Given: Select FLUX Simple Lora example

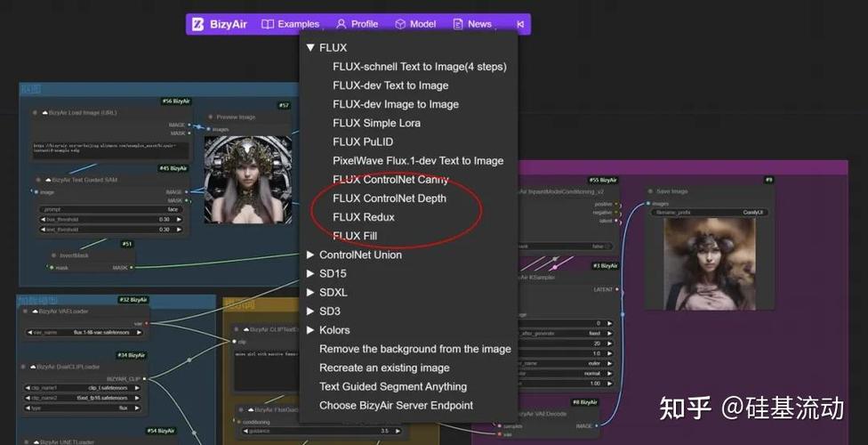Looking at the screenshot, I should (376, 123).
